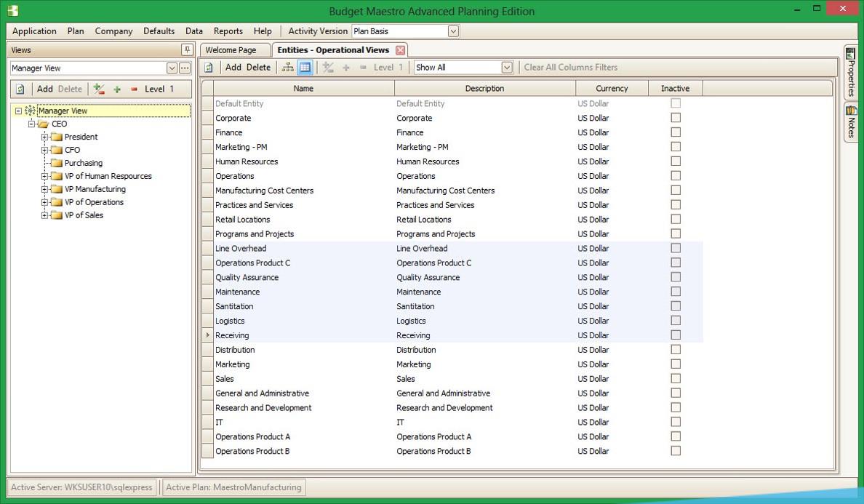
Task: Sort by the Description column header
Action: [x=485, y=88]
